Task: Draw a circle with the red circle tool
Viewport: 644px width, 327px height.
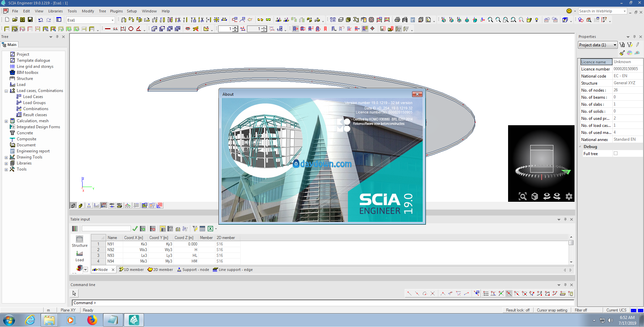Action: click(131, 29)
